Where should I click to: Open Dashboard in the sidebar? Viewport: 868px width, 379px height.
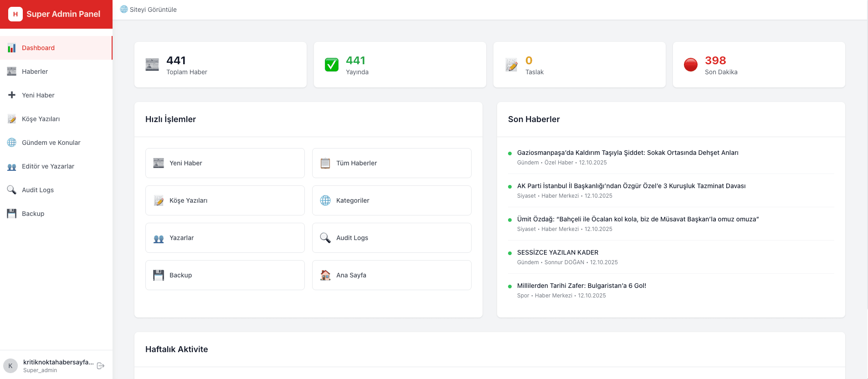click(56, 48)
